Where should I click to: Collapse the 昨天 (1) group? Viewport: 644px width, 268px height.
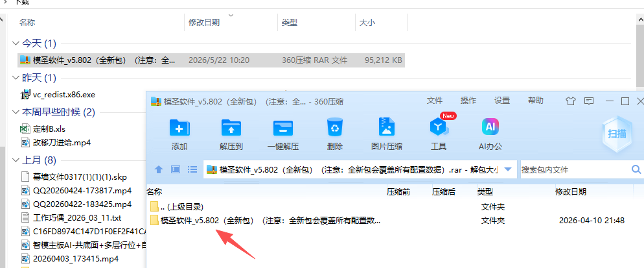16,78
